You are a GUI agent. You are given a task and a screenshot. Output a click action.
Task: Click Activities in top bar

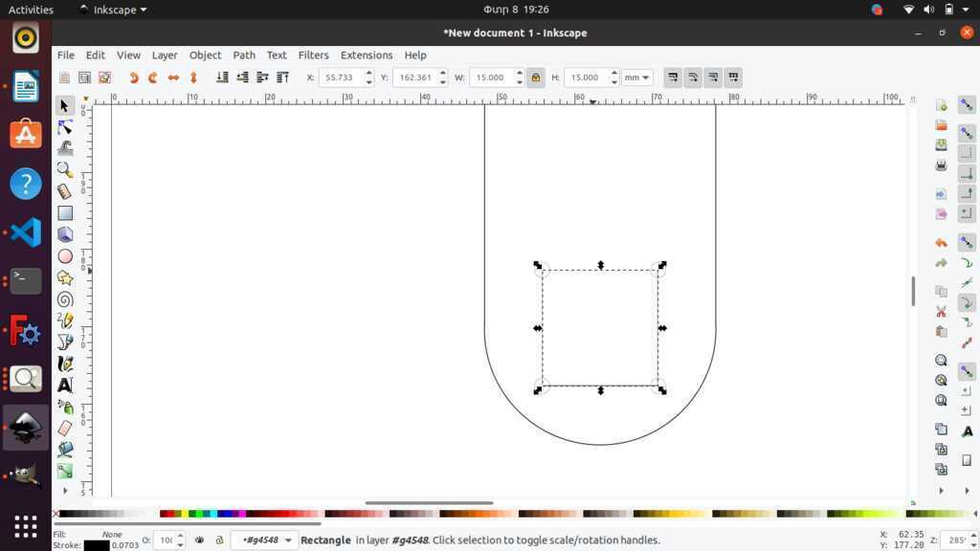coord(31,10)
